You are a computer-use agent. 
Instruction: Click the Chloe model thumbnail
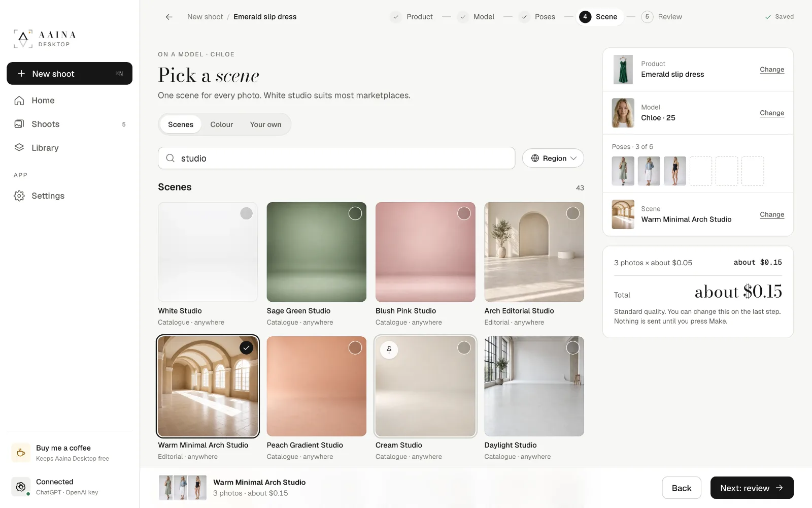point(623,113)
